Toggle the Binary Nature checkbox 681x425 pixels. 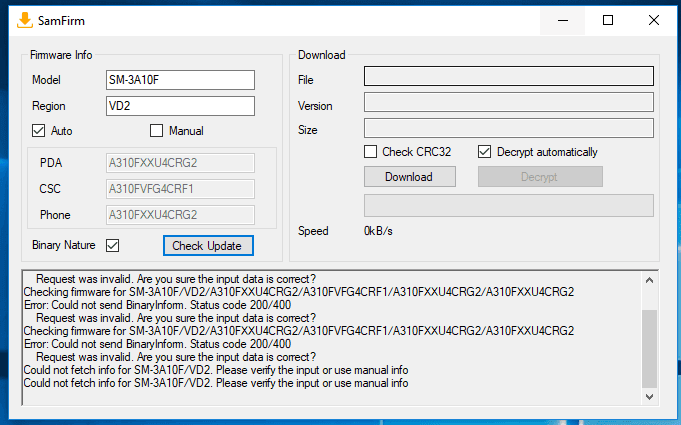(x=112, y=245)
